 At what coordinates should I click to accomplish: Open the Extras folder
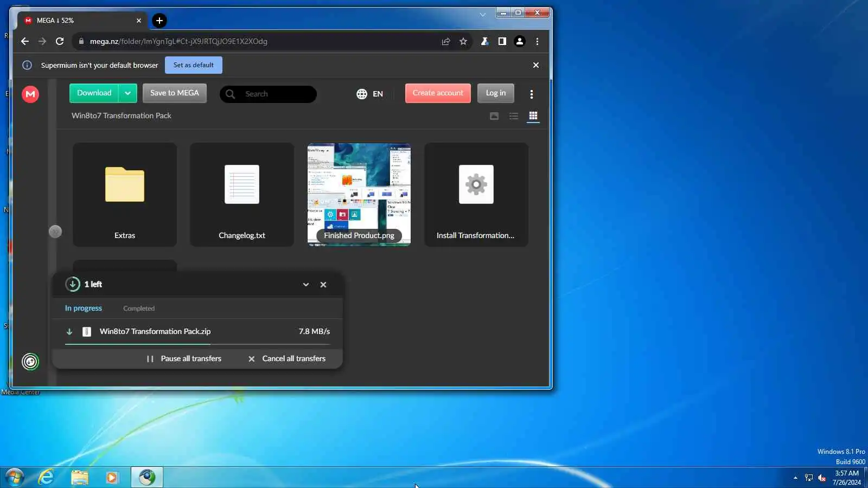coord(125,195)
